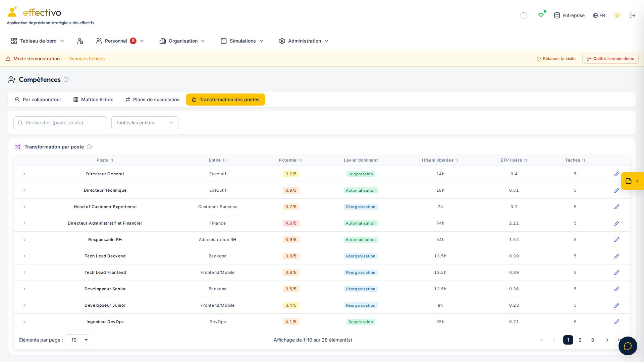Toggle the sun theme icon
The height and width of the screenshot is (362, 644).
(x=617, y=15)
